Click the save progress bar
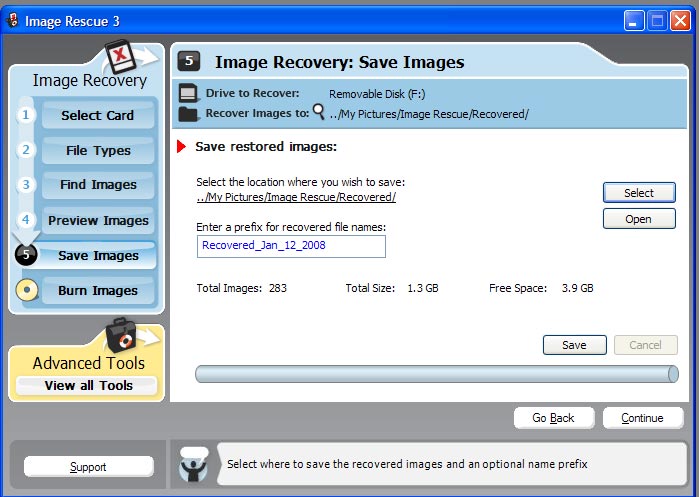The width and height of the screenshot is (699, 497). click(x=437, y=374)
